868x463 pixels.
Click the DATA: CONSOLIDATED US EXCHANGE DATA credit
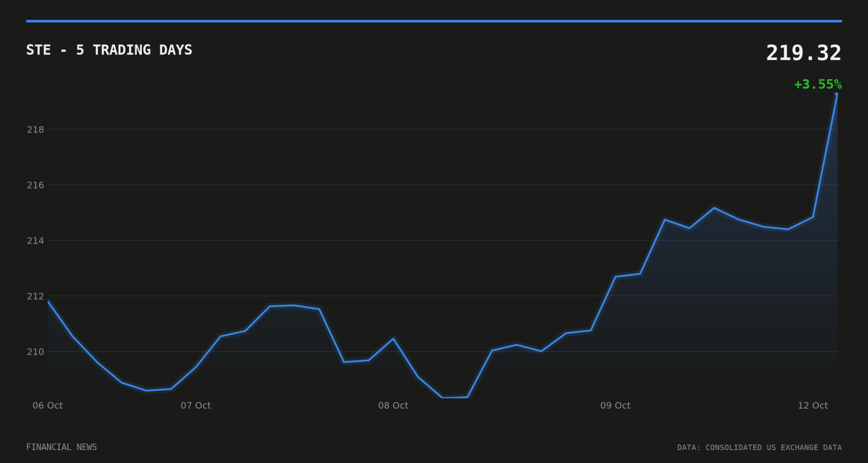759,447
